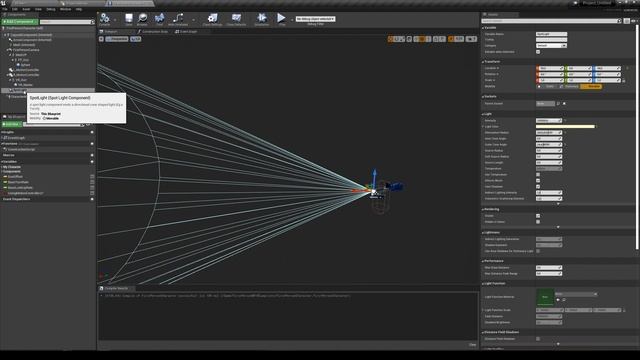
Task: Click the Intensity value field
Action: [x=549, y=121]
